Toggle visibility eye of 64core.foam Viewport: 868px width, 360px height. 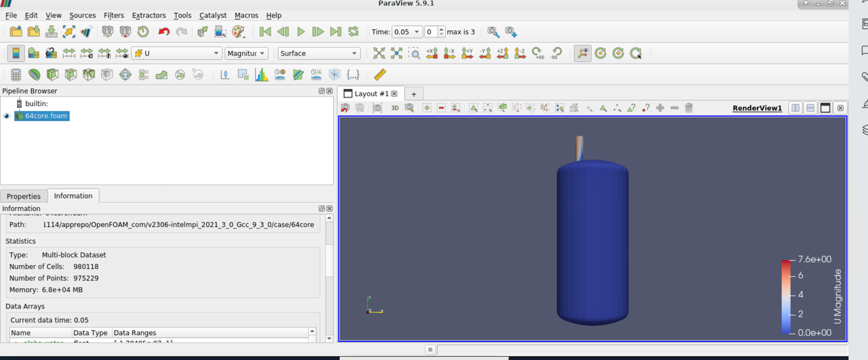[7, 116]
